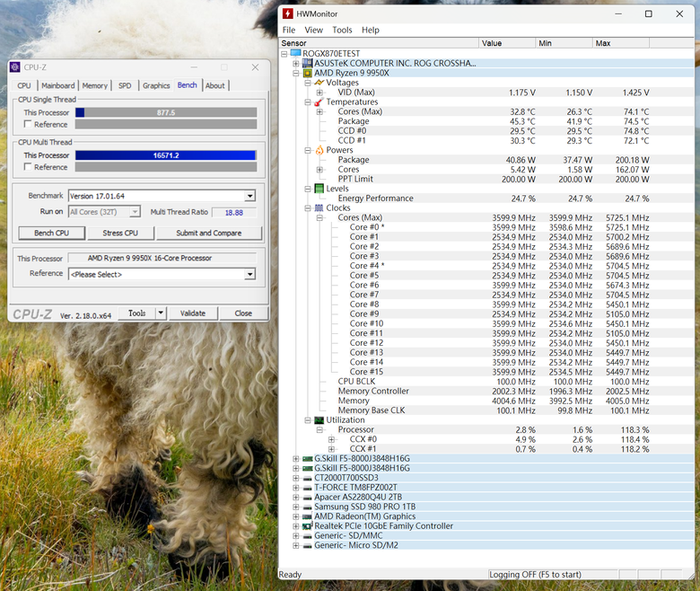Screen dimensions: 700x591
Task: Click the Single Thread 877.5 score bar
Action: coord(166,112)
